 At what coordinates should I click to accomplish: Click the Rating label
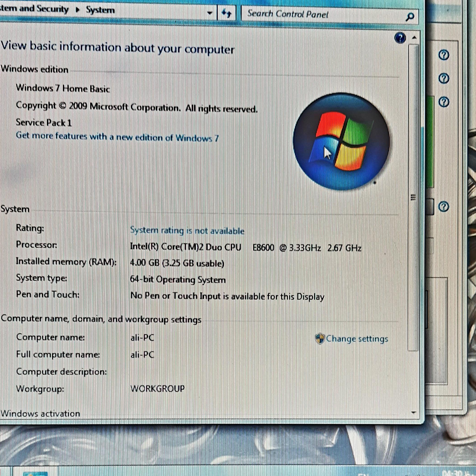click(x=30, y=228)
